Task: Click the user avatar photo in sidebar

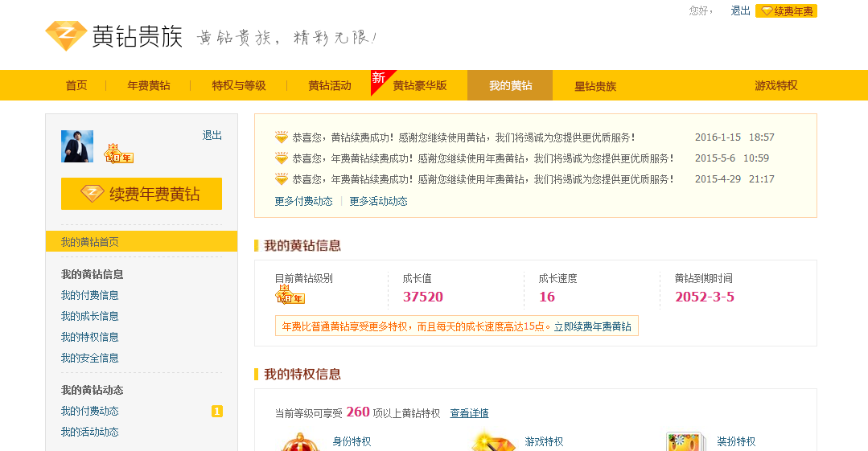Action: point(77,146)
